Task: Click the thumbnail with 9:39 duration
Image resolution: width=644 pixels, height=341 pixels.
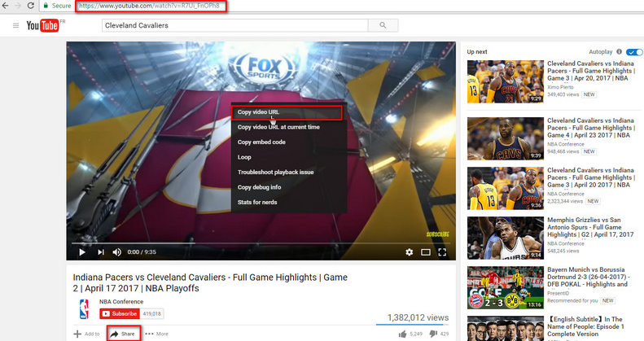Action: (x=505, y=138)
